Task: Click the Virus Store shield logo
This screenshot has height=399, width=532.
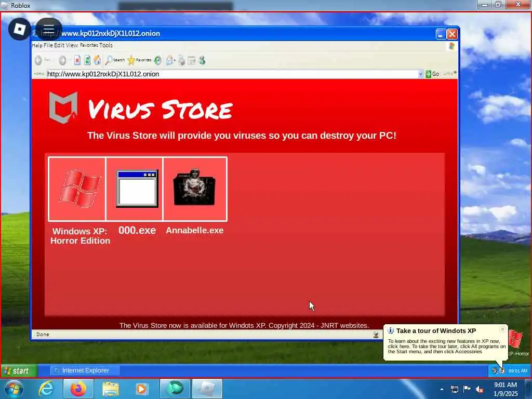Action: tap(63, 107)
